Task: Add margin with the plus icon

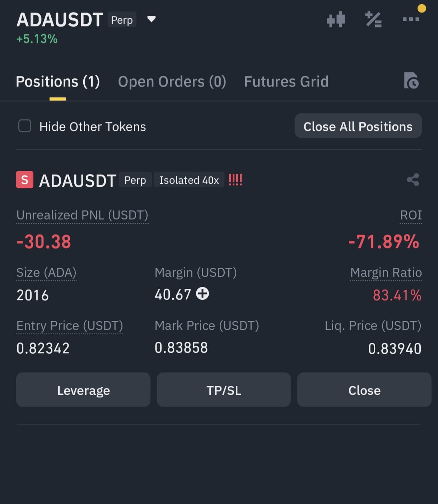Action: coord(202,294)
